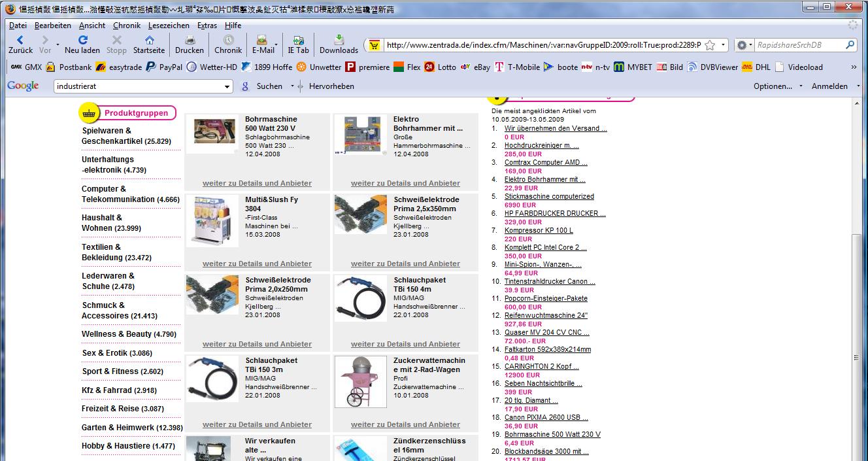Open the MYBET bookmark

(x=633, y=67)
